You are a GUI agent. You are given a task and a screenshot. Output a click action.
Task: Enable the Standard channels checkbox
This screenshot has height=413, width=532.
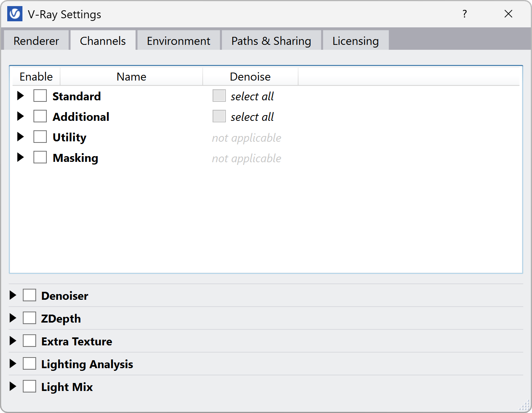pos(40,96)
